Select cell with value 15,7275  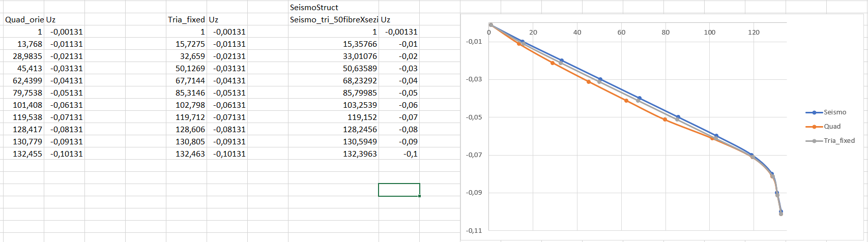coord(186,44)
